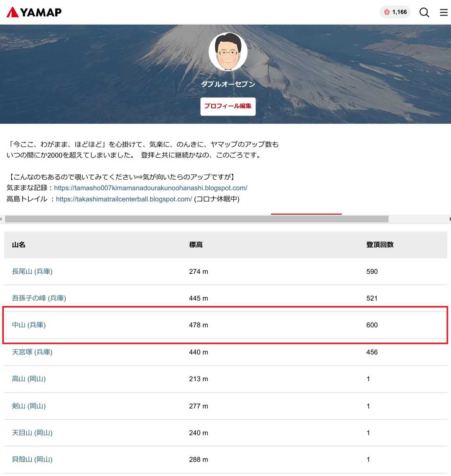Image resolution: width=451 pixels, height=476 pixels.
Task: Open the takashimatrailcenterball blogspot link
Action: click(x=124, y=199)
